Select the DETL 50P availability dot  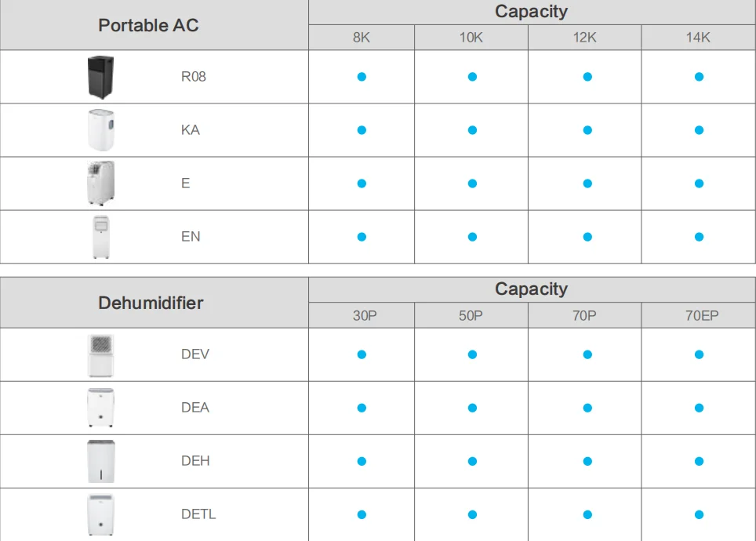tap(472, 514)
